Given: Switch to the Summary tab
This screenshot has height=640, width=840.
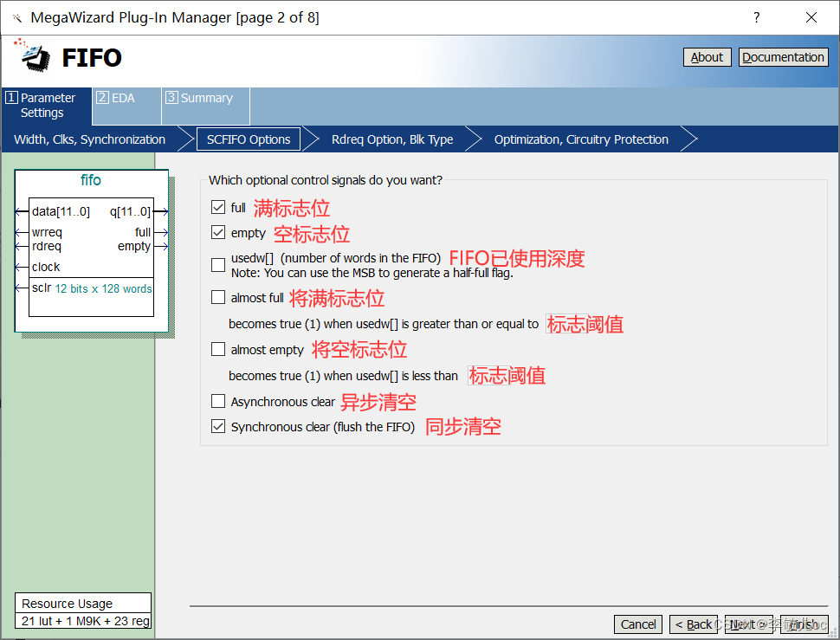Looking at the screenshot, I should coord(206,106).
